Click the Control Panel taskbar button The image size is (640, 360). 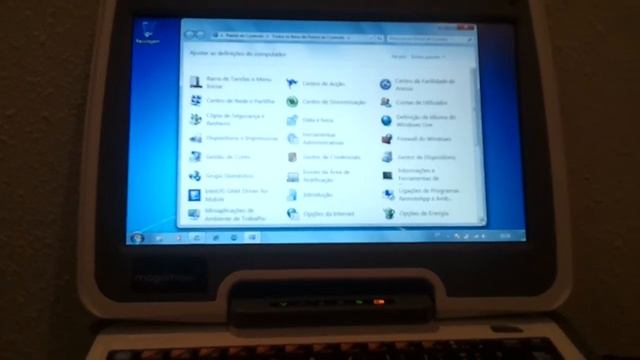tap(252, 237)
